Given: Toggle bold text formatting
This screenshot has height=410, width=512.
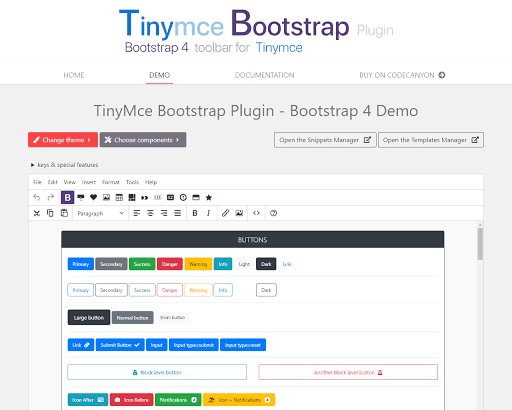Looking at the screenshot, I should tap(195, 213).
